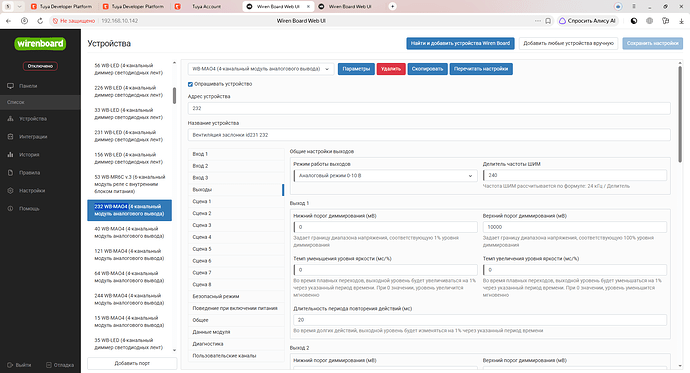Click the 'Добавить порт' button

(132, 363)
